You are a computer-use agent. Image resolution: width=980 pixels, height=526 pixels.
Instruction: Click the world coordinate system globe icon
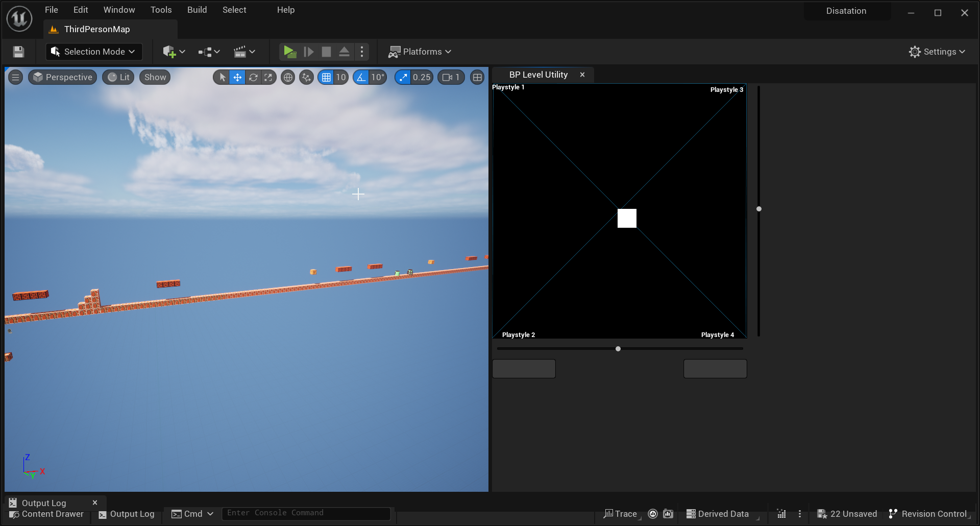[288, 77]
